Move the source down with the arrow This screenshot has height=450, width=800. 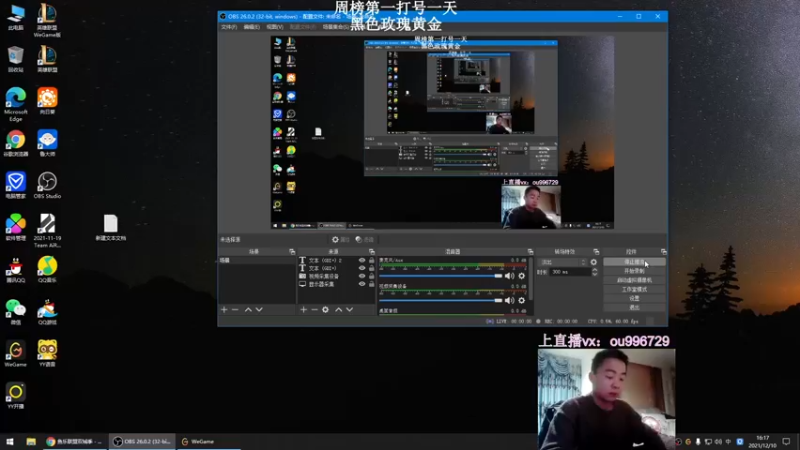pos(349,310)
